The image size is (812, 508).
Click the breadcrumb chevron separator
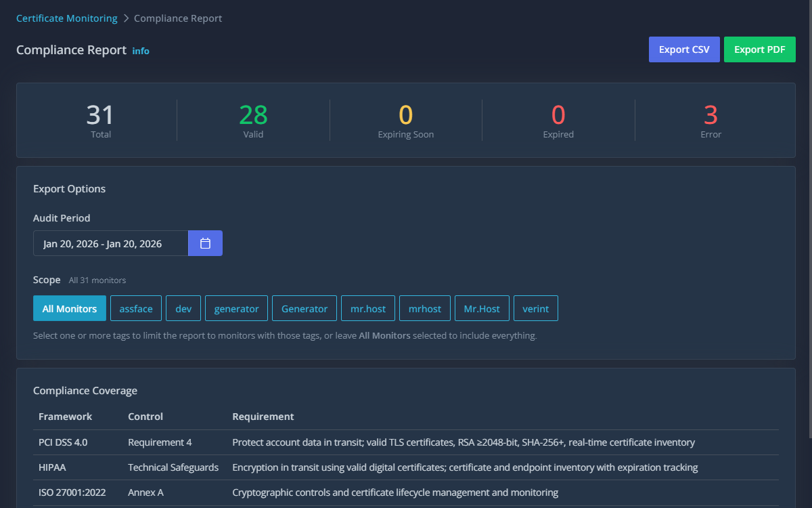125,18
